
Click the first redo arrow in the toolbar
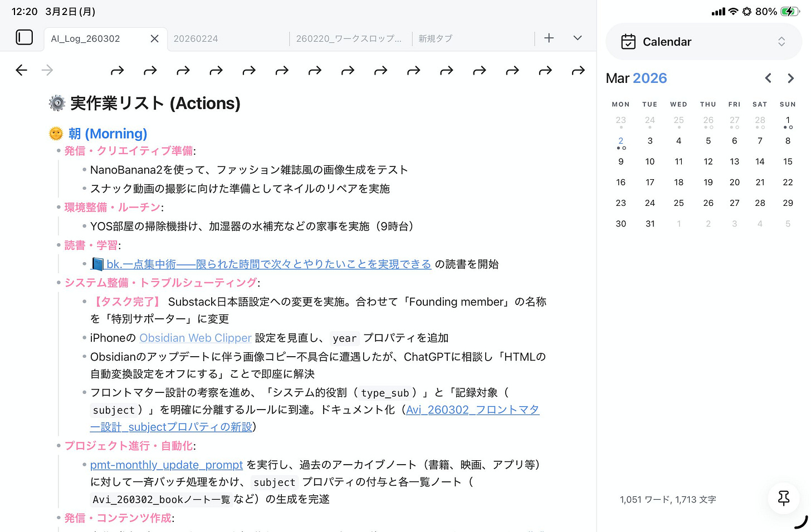point(117,70)
